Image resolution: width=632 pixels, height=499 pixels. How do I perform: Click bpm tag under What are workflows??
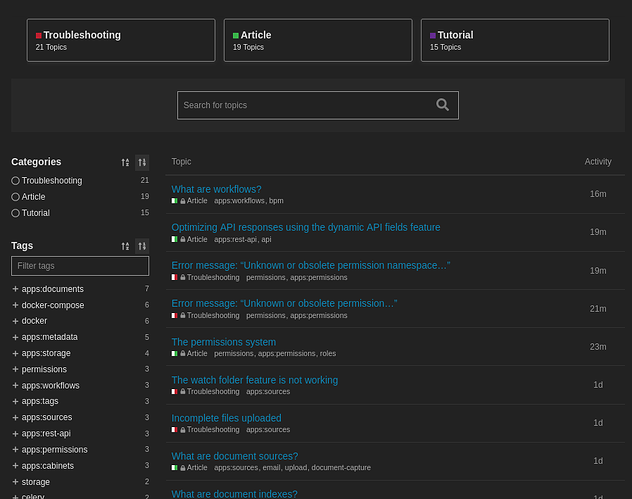(276, 201)
